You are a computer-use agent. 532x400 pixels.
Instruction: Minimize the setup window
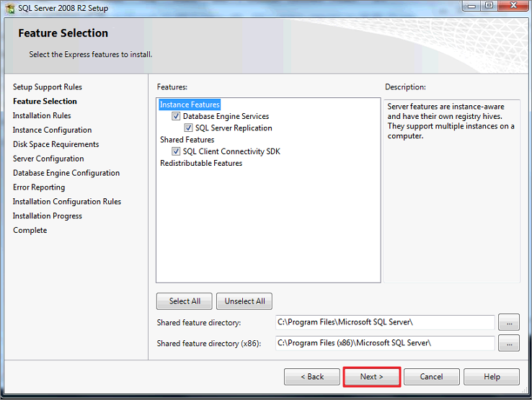coord(471,6)
